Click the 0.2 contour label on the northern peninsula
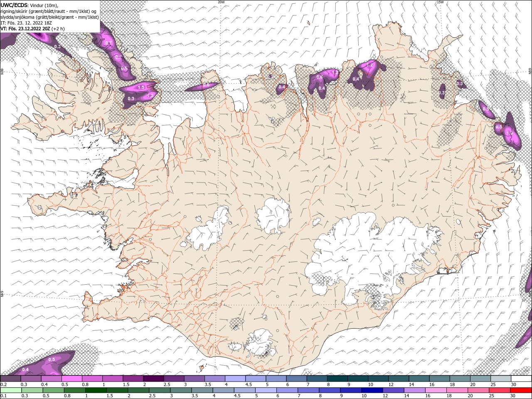This screenshot has height=399, width=532. 270,76
